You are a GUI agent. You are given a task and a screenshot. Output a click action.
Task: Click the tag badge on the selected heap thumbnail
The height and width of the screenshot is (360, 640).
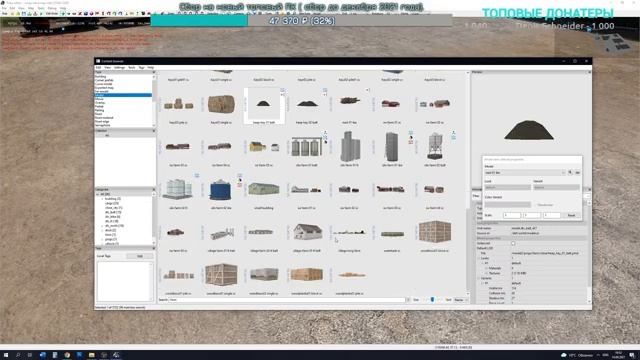coord(282,91)
